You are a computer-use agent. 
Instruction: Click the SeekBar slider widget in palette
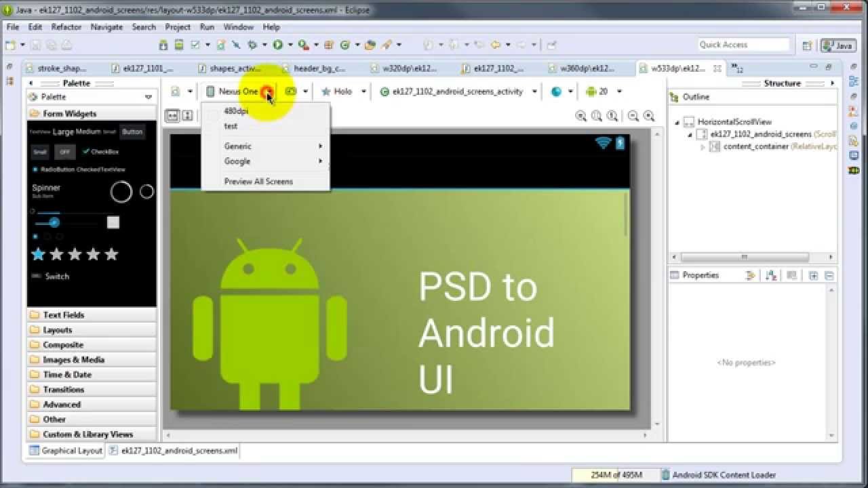pyautogui.click(x=66, y=222)
